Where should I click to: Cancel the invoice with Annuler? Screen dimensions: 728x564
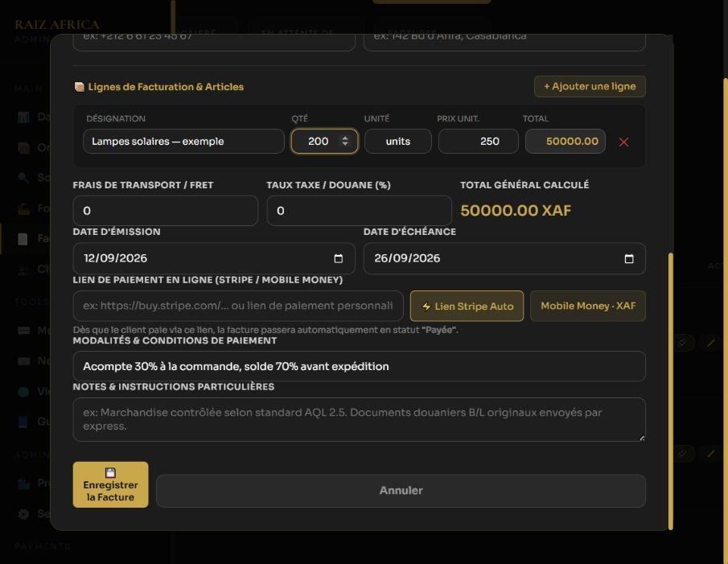401,491
